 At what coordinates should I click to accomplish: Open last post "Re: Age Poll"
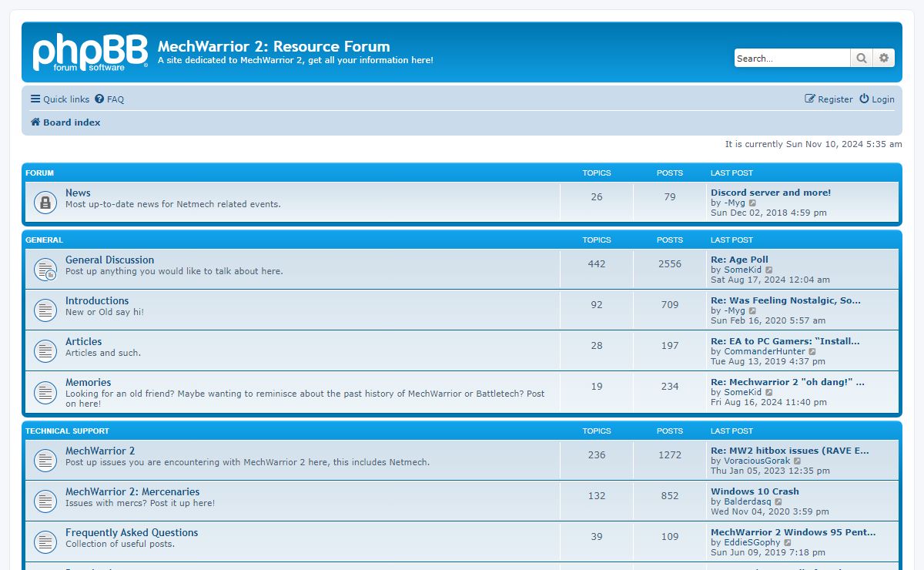click(x=739, y=260)
